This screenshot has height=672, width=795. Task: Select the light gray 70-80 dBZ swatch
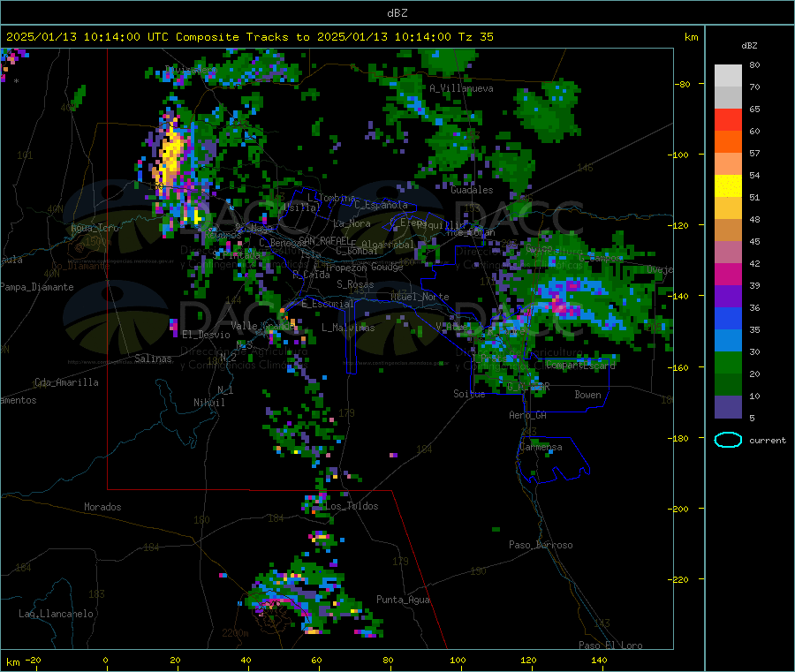point(728,76)
